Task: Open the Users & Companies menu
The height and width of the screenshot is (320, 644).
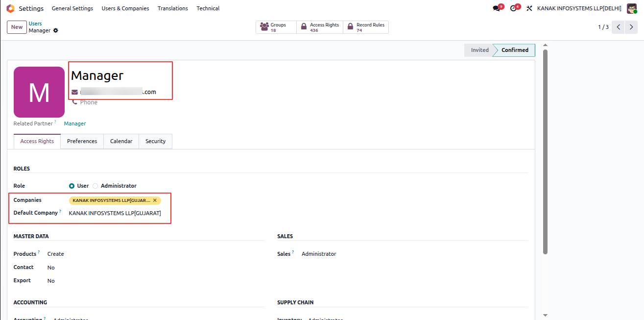Action: pos(125,8)
